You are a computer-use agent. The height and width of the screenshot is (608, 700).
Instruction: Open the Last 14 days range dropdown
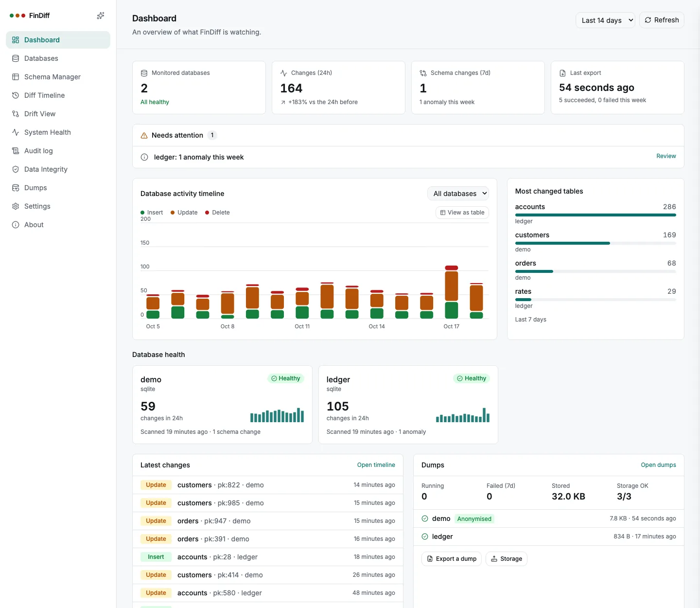(x=605, y=20)
